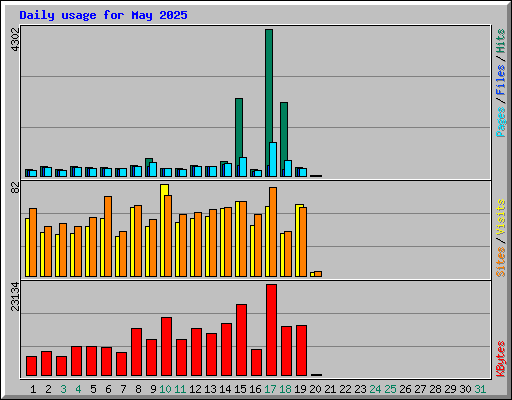This screenshot has height=400, width=512.
Task: Click the orange sites bar for day 12
Action: coord(198,245)
